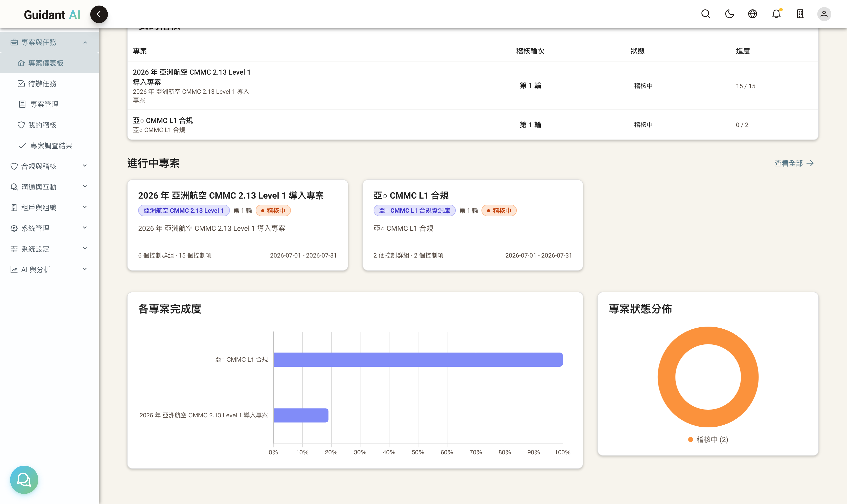Image resolution: width=847 pixels, height=504 pixels.
Task: Click the 2026 年 亞洲航空 completion bar
Action: 301,415
